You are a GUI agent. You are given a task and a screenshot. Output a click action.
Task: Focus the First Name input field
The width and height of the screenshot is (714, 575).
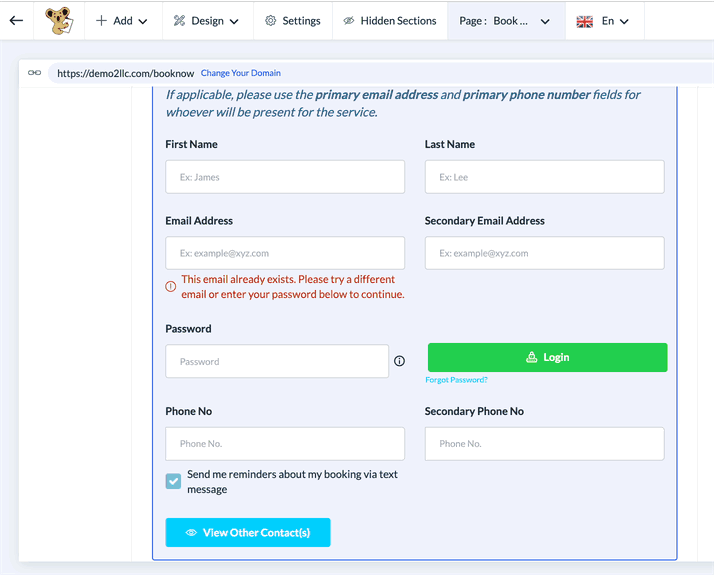[x=285, y=177]
